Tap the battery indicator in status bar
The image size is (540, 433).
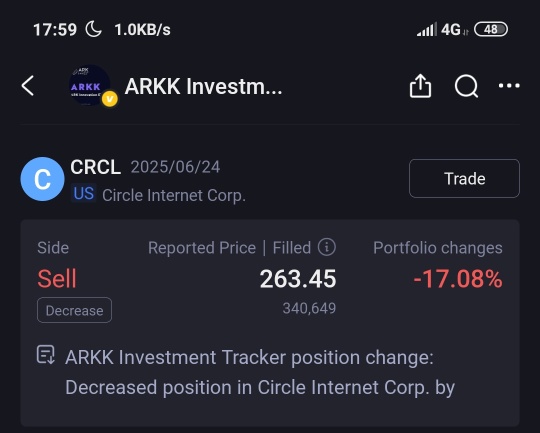(x=491, y=29)
